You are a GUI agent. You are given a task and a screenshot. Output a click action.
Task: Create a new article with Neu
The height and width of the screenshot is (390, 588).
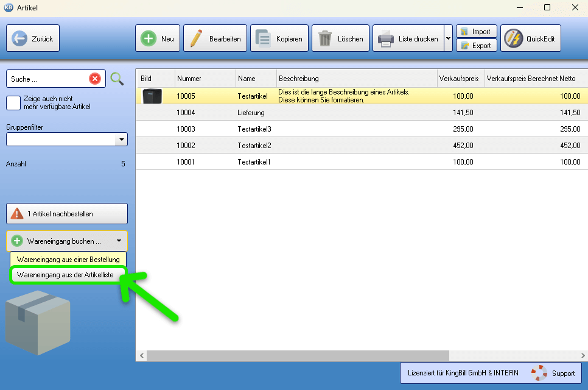[x=148, y=38]
